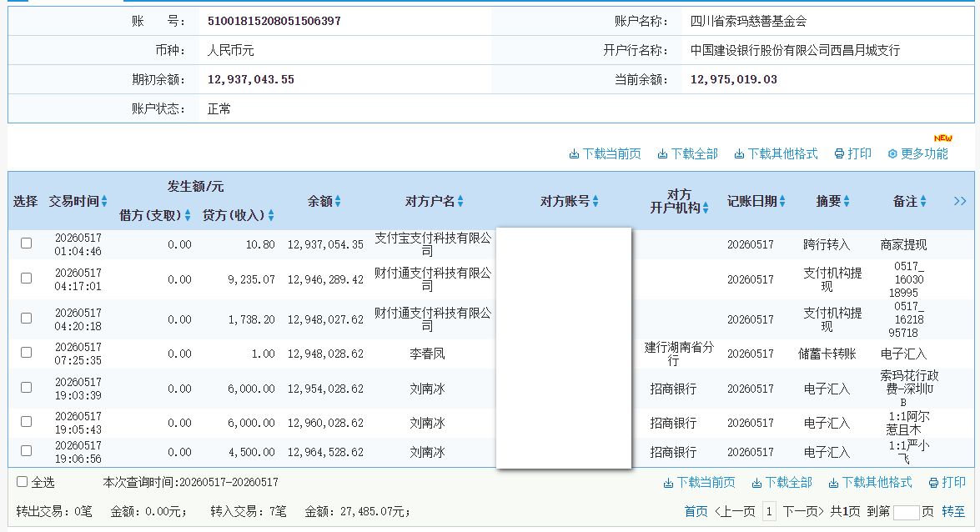Click bottom 下载当前页 download icon
980x532 pixels.
(x=668, y=483)
